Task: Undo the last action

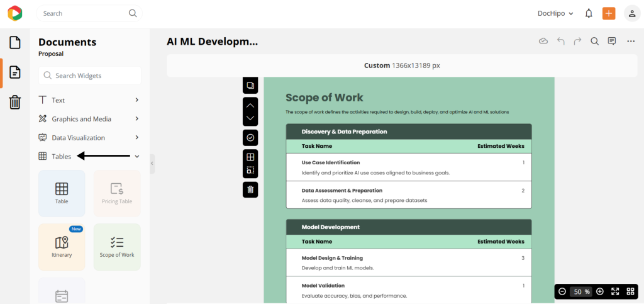Action: [x=560, y=41]
